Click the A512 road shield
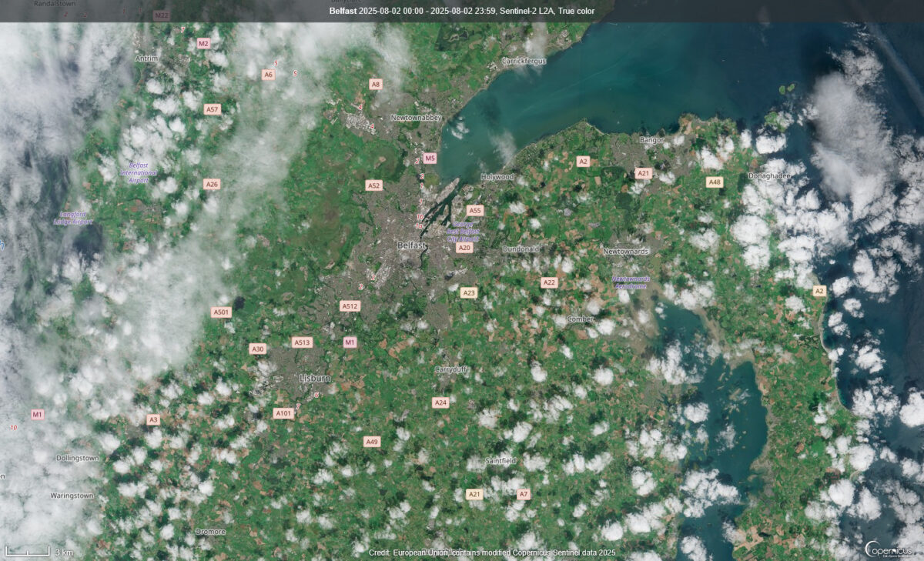 point(350,306)
